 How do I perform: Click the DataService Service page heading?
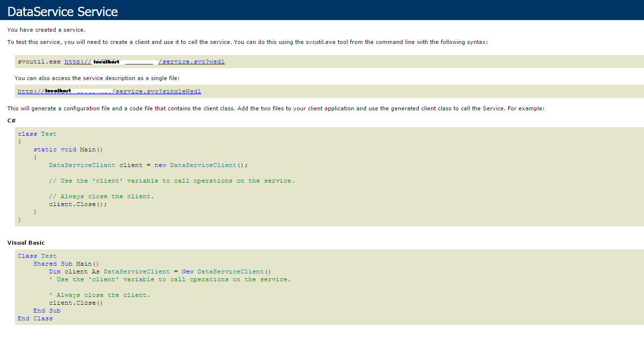[x=63, y=11]
